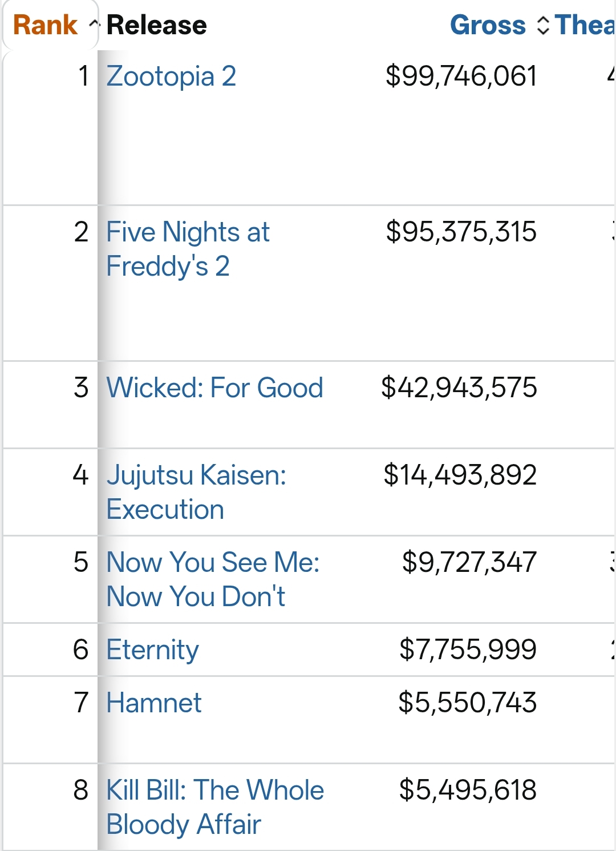Click the Rank sort arrow icon
Screen dimensions: 616x851
point(95,24)
